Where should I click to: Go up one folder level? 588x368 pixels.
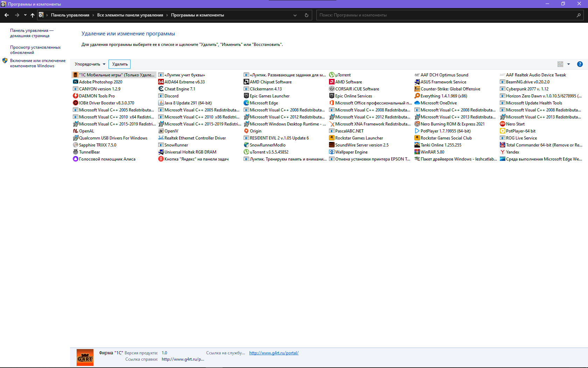pyautogui.click(x=33, y=15)
